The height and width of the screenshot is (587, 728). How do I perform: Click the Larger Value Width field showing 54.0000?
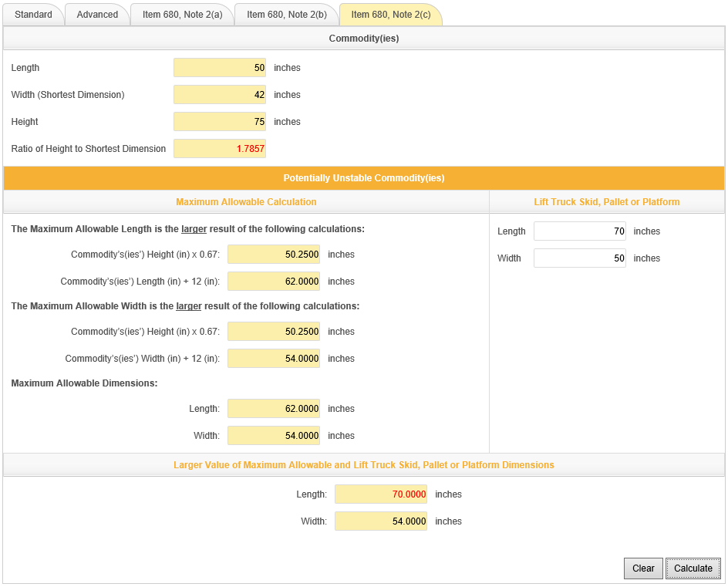coord(381,521)
